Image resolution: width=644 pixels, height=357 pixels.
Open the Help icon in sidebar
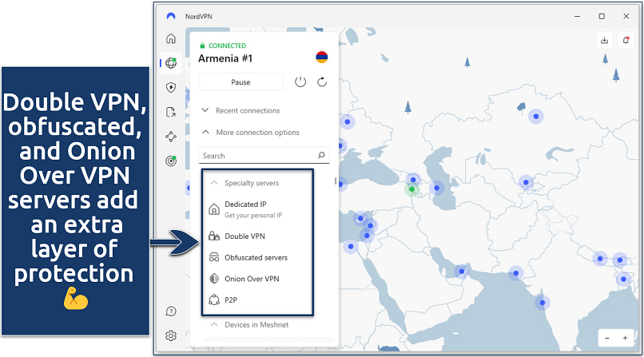point(171,311)
